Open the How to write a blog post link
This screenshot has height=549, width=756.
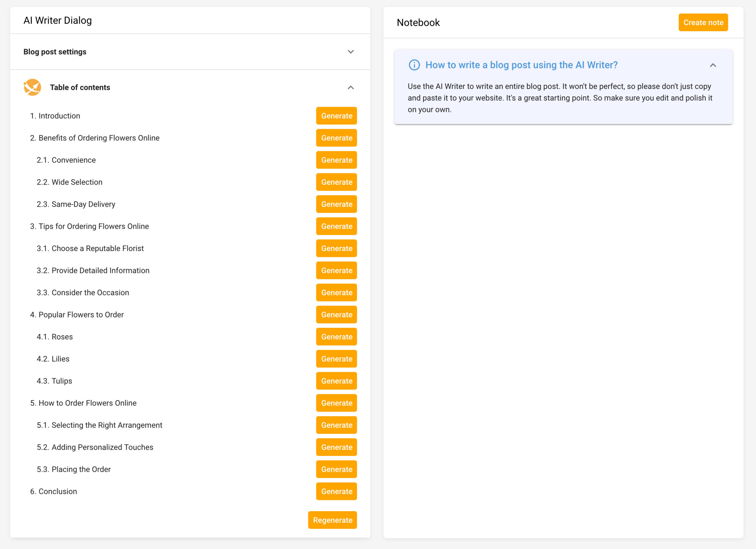click(x=521, y=65)
